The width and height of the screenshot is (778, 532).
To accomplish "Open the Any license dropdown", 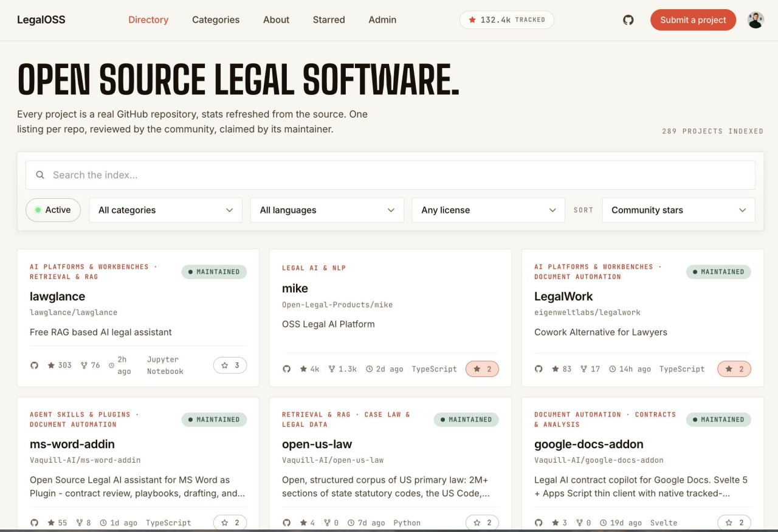I will click(489, 210).
